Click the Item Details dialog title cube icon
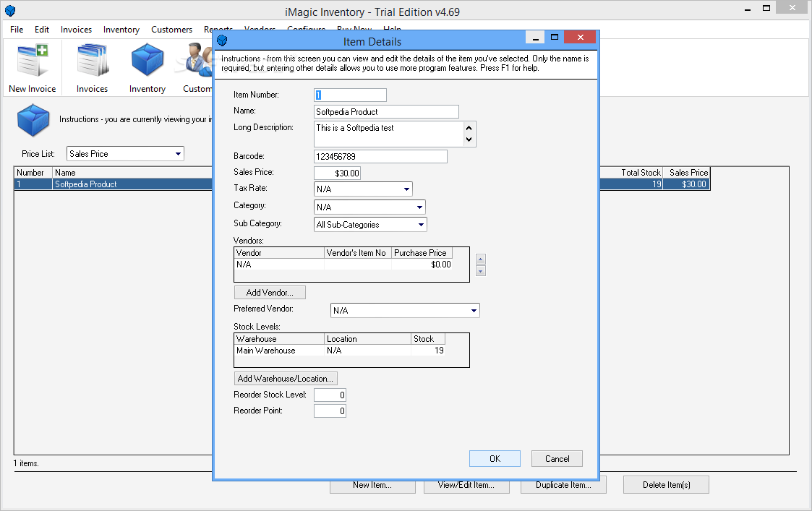Viewport: 812px width, 511px height. click(x=222, y=40)
